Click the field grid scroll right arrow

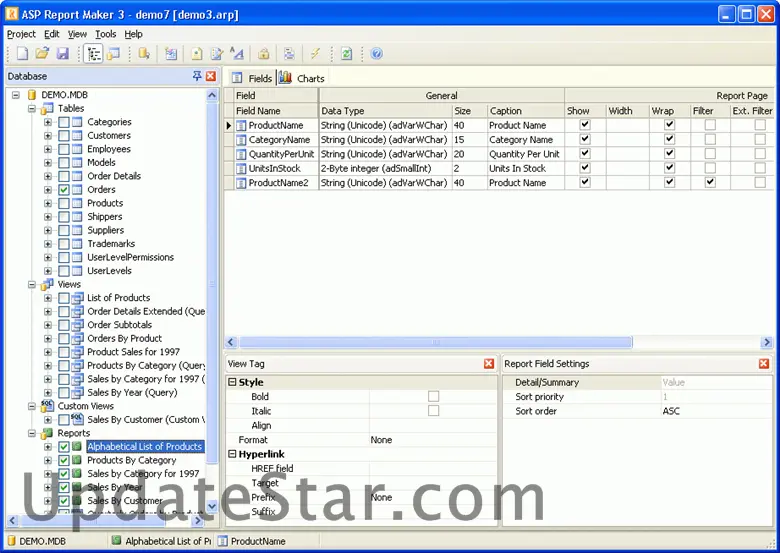767,342
